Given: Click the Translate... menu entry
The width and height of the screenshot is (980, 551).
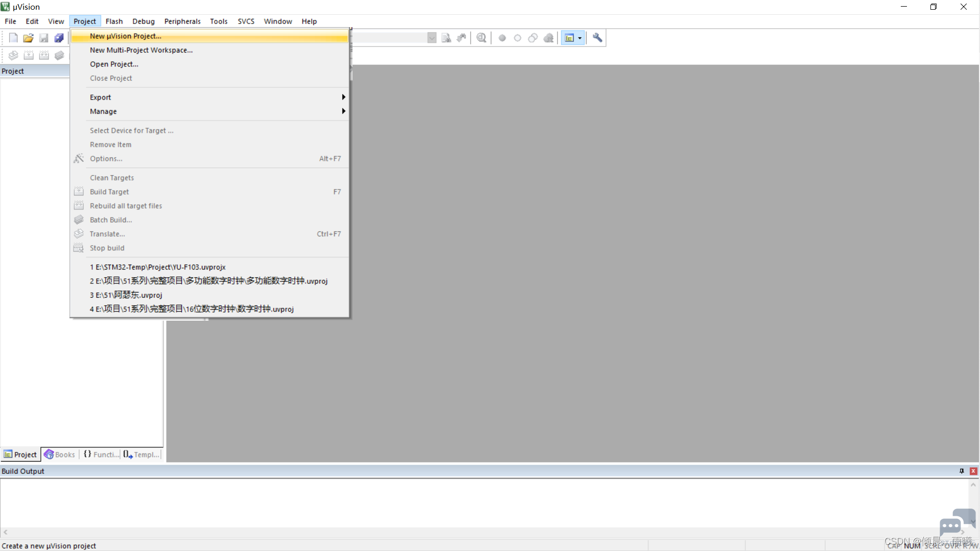Looking at the screenshot, I should [209, 234].
